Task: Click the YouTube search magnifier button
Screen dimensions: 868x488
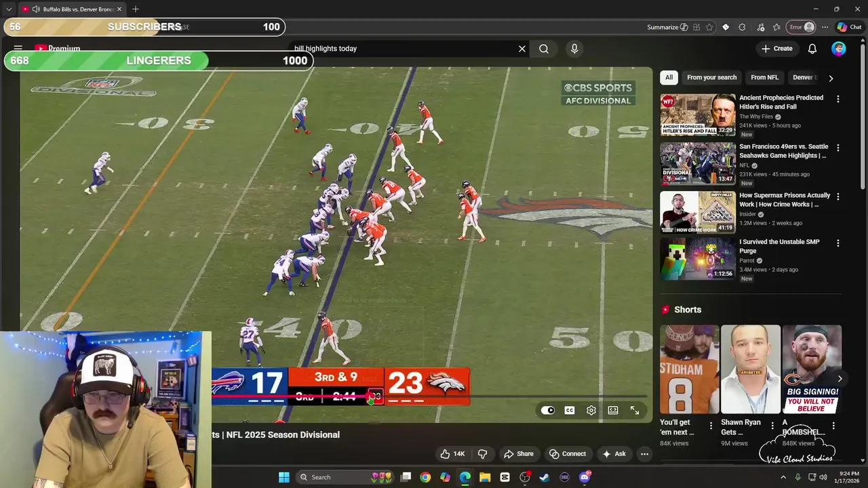Action: point(544,49)
